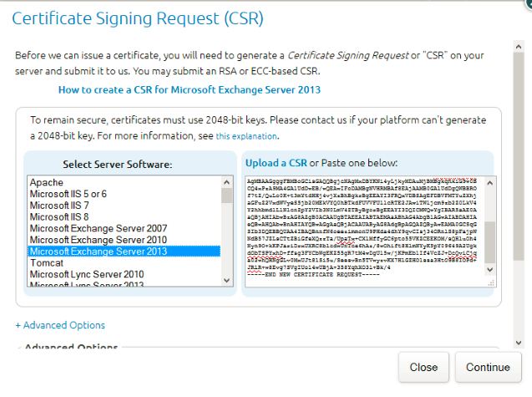
Task: Click server list scroll down arrow
Action: click(227, 282)
